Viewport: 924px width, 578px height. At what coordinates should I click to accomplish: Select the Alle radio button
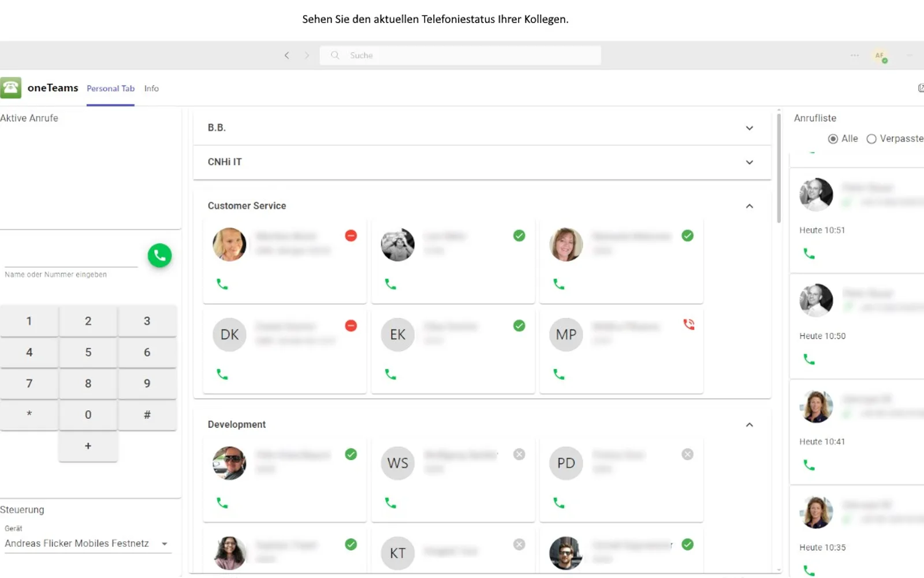coord(833,139)
